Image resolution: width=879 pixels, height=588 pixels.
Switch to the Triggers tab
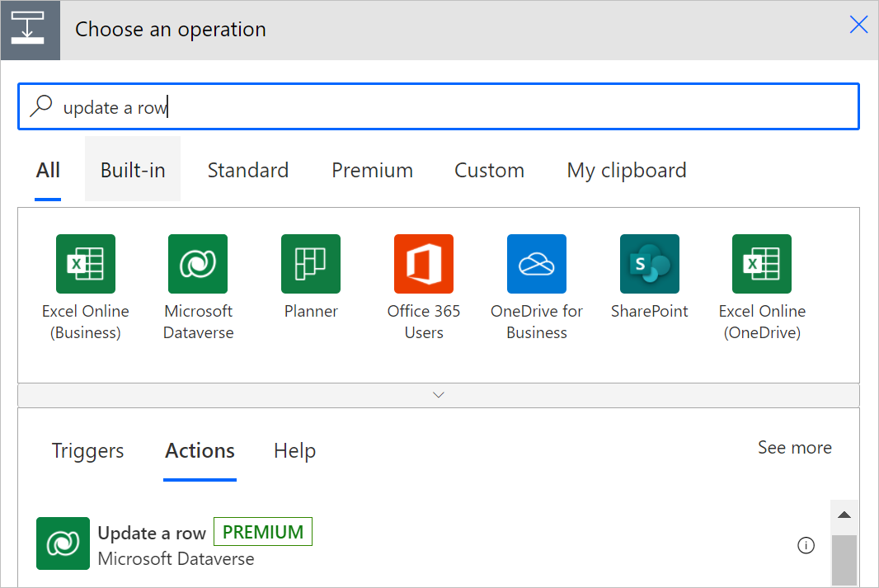pyautogui.click(x=87, y=450)
